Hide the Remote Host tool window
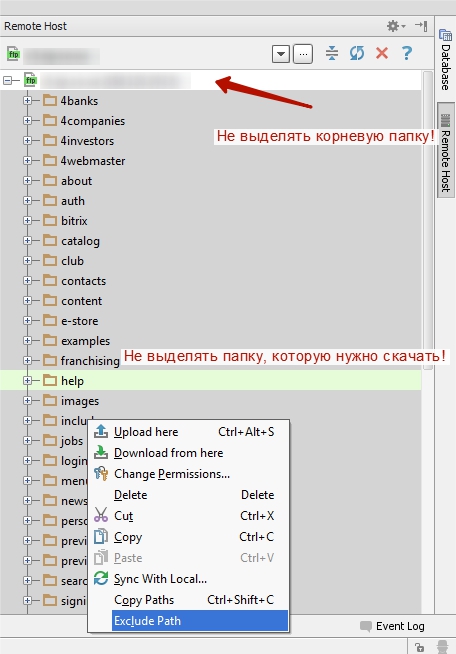The image size is (456, 654). pyautogui.click(x=421, y=26)
